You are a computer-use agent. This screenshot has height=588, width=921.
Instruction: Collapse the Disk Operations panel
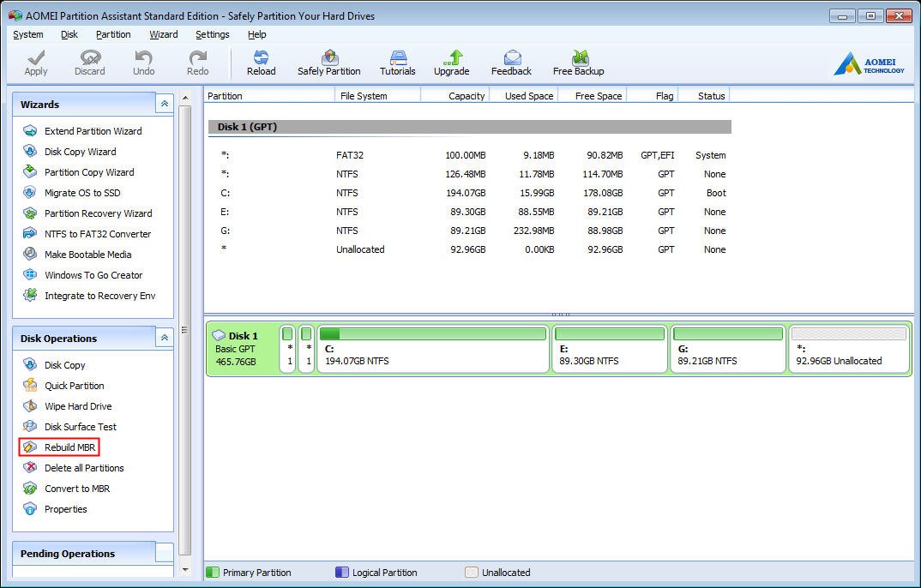[165, 338]
